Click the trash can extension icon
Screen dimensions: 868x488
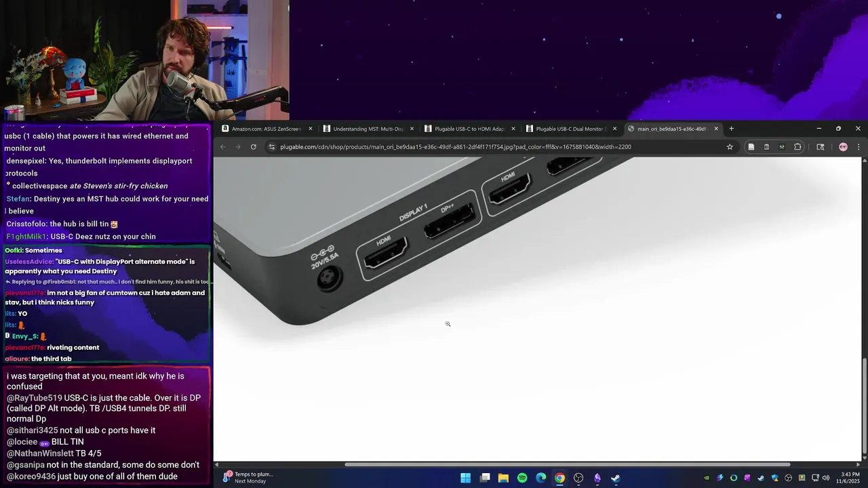pyautogui.click(x=766, y=146)
